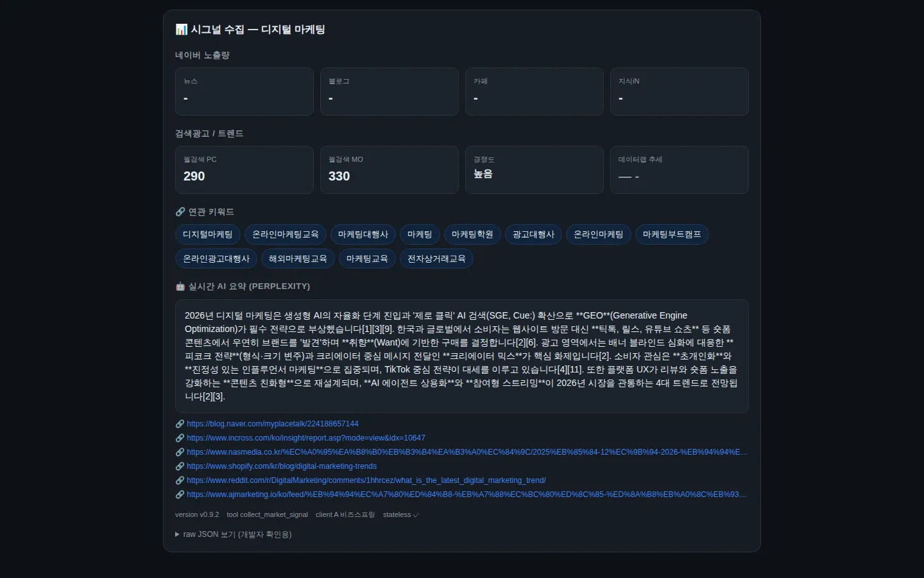
Task: Select the 전자상거래교육 keyword chip
Action: click(436, 259)
